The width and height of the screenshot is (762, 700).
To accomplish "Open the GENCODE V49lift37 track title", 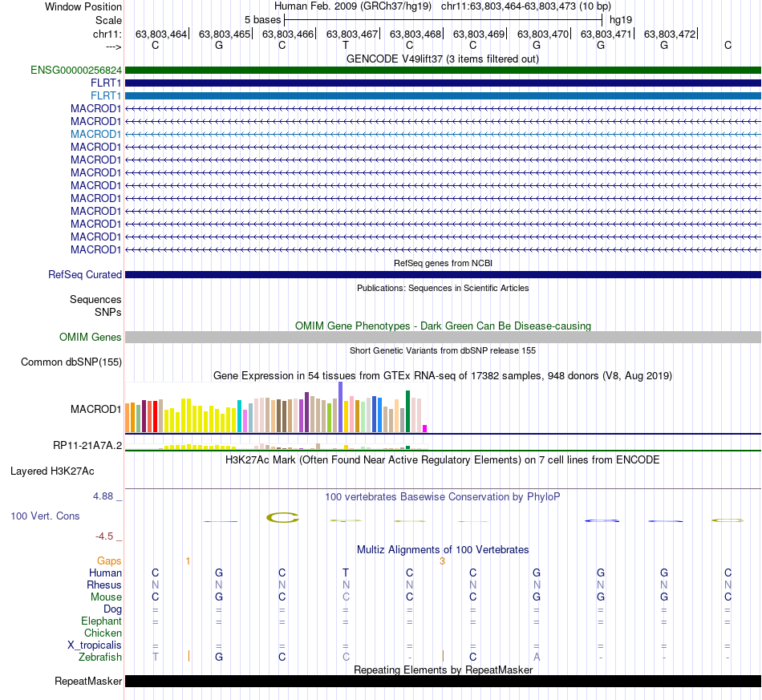I will click(x=442, y=59).
